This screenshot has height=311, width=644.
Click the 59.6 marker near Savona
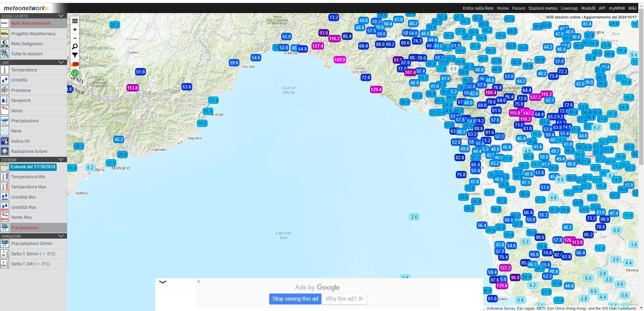pyautogui.click(x=234, y=63)
